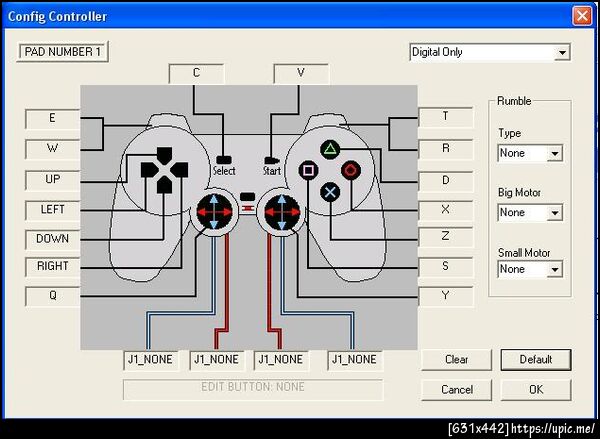Image resolution: width=600 pixels, height=439 pixels.
Task: Select the S key mapping for square
Action: click(446, 267)
